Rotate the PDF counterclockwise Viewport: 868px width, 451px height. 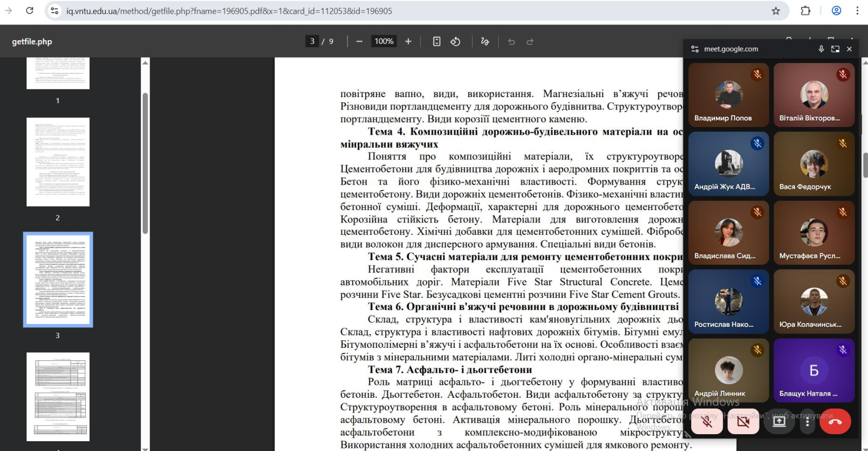coord(455,42)
